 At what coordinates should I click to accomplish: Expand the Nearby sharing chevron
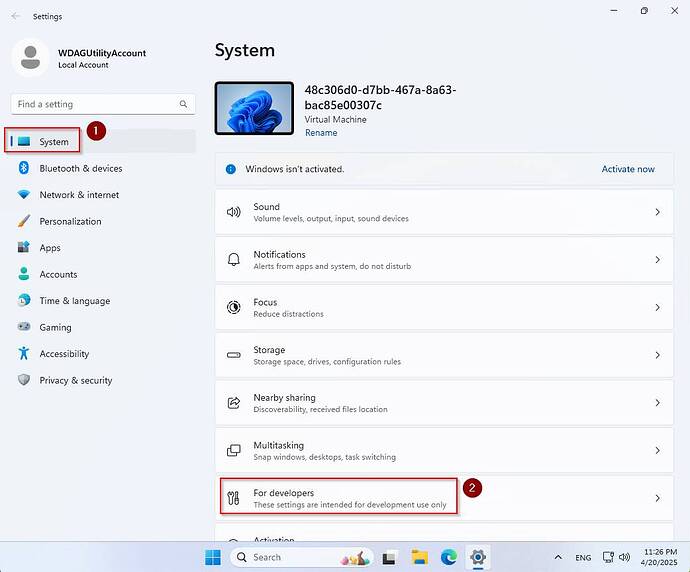[657, 403]
